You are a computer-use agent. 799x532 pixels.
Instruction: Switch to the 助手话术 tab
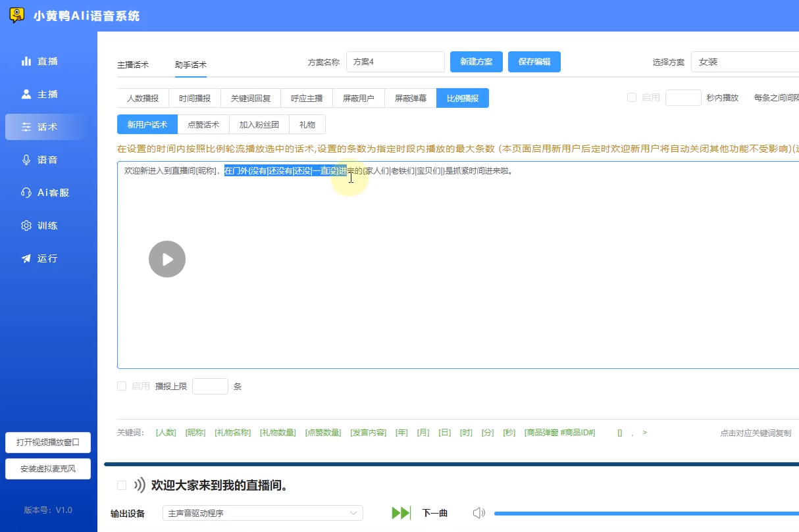(190, 65)
